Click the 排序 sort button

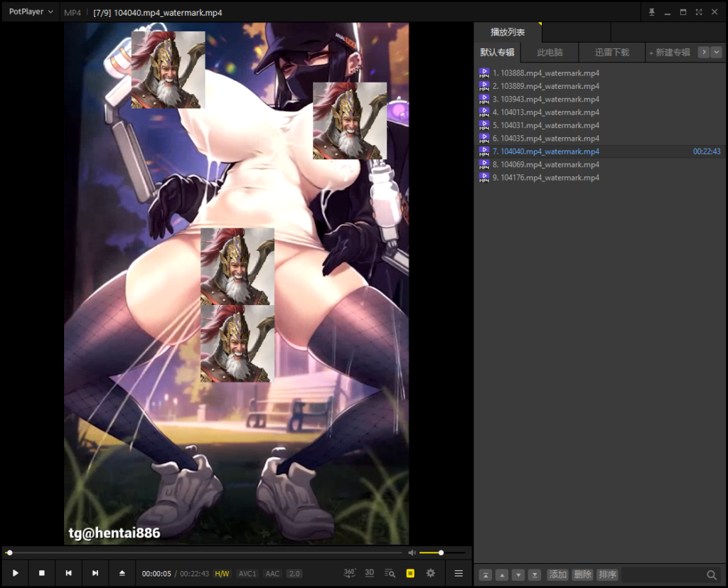[607, 574]
